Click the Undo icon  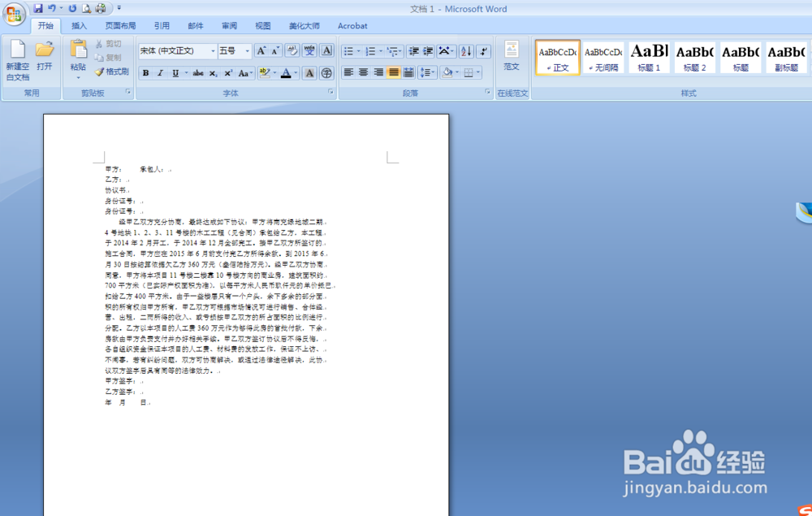pyautogui.click(x=52, y=8)
